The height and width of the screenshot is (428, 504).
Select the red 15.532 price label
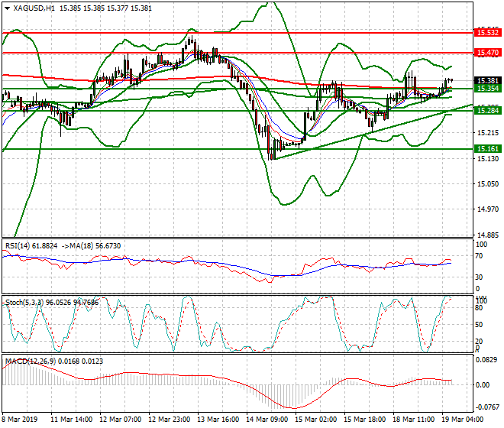click(487, 33)
